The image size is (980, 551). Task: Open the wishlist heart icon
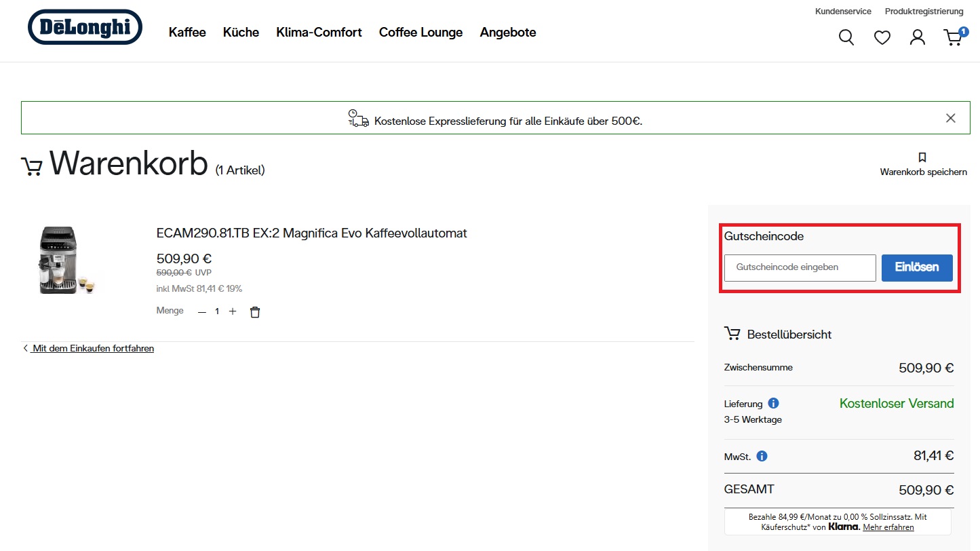tap(882, 38)
